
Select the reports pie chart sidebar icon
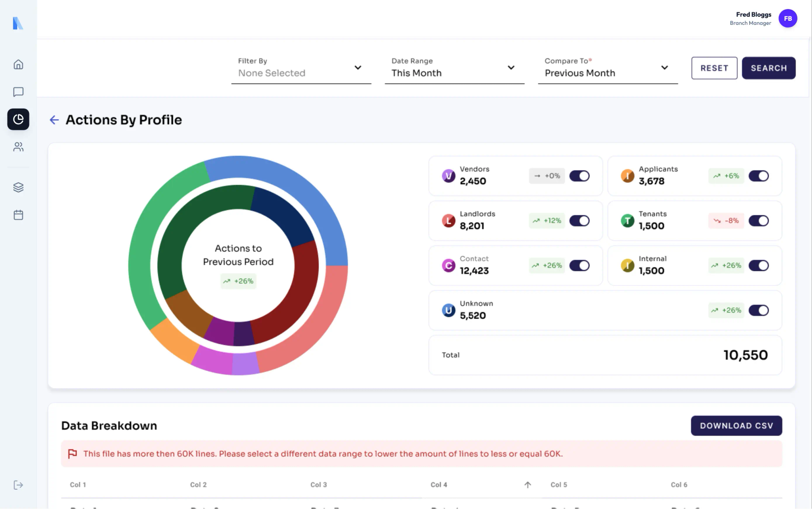click(18, 119)
